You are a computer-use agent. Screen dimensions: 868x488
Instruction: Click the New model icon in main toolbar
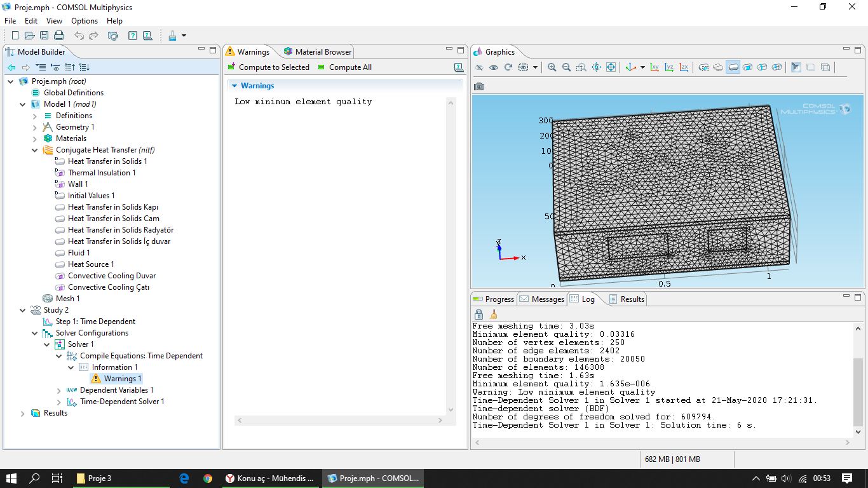pyautogui.click(x=15, y=36)
